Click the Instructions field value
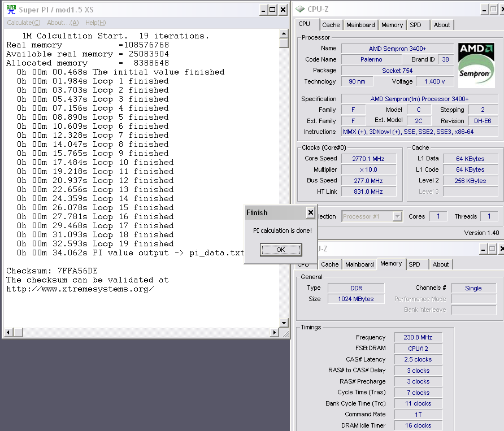 tap(419, 132)
